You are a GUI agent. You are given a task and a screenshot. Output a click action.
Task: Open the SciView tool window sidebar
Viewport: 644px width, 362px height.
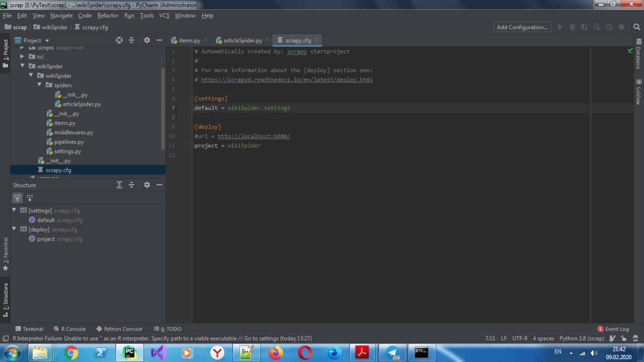pos(638,92)
